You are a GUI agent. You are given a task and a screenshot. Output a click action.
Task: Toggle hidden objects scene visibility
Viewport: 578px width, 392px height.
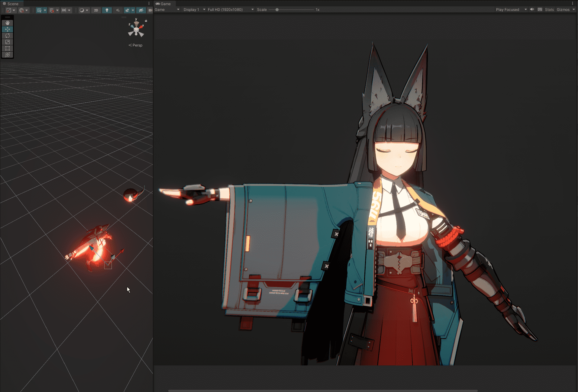(141, 10)
